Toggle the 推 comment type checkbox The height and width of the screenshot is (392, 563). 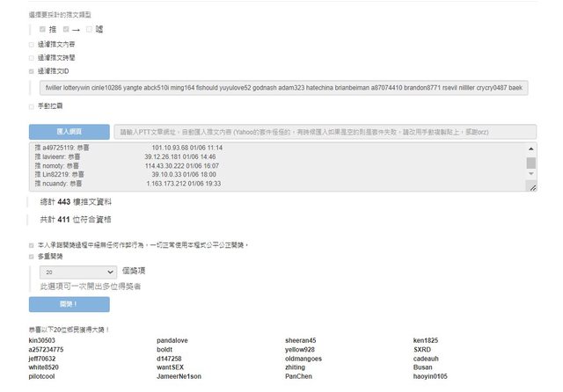pos(42,29)
